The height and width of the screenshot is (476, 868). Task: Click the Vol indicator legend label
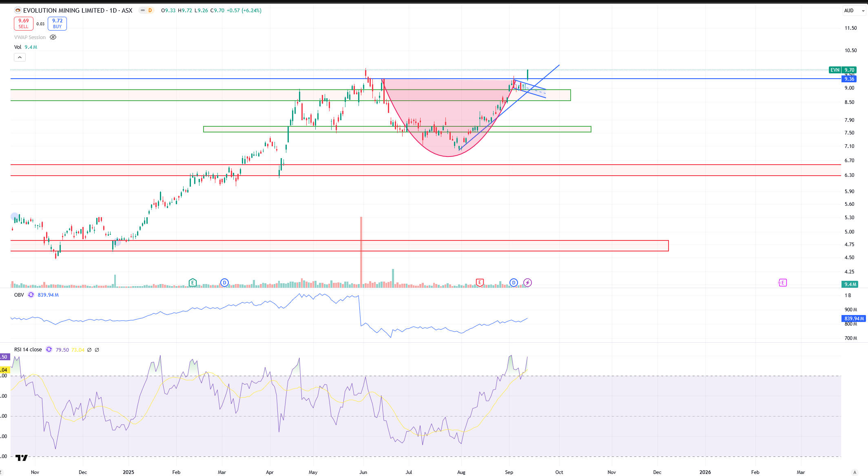click(18, 47)
